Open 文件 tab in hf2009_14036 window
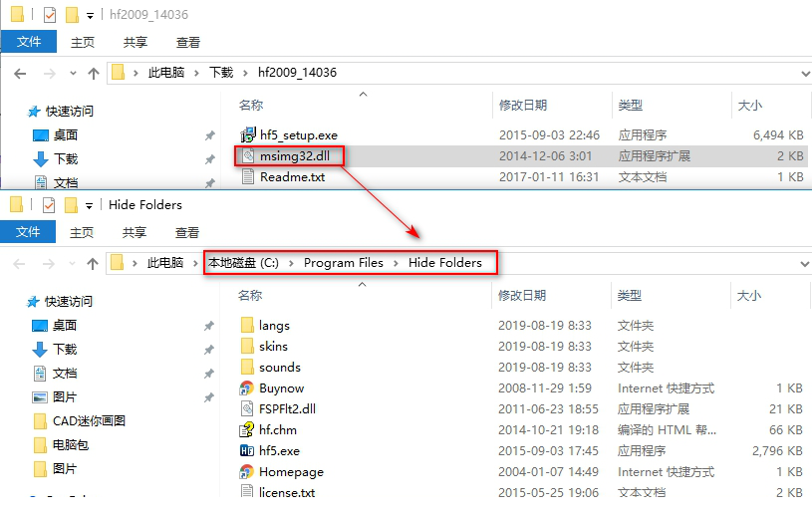 pyautogui.click(x=29, y=42)
